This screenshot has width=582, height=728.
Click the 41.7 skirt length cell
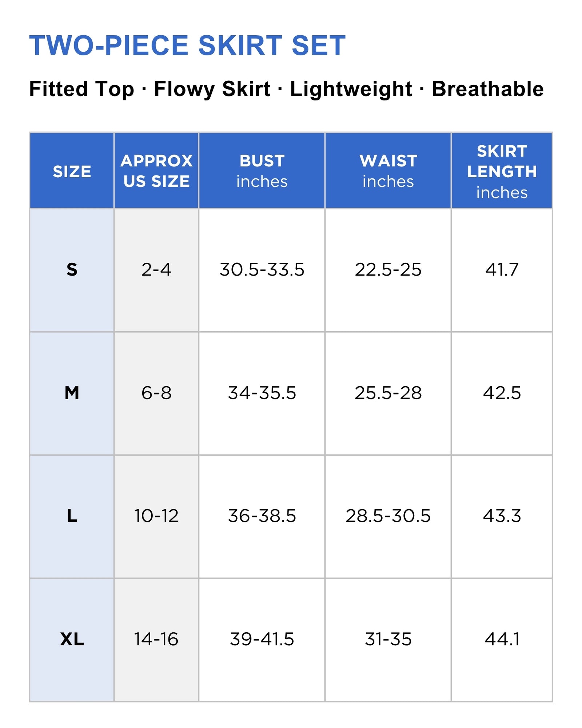coord(502,270)
